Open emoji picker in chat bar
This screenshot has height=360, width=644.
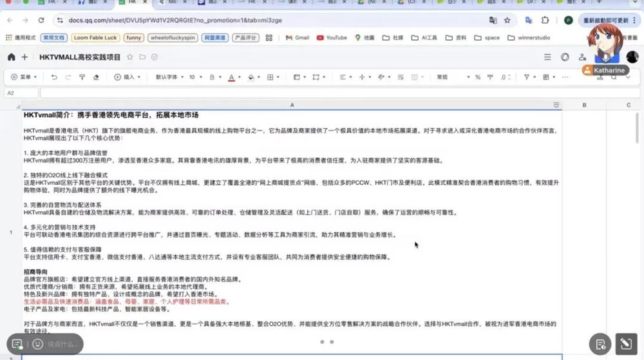(x=37, y=344)
